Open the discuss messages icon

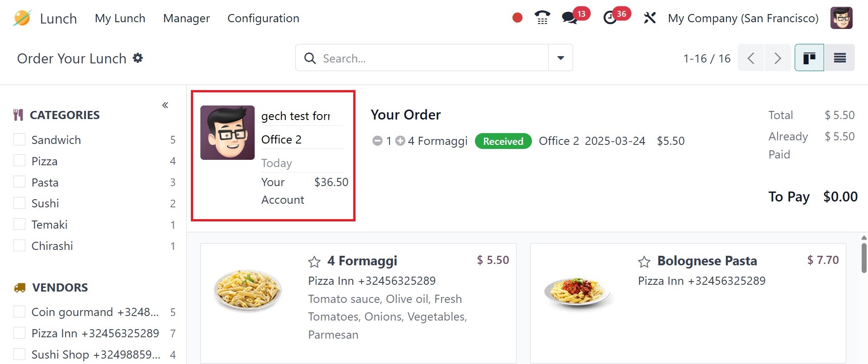(x=569, y=18)
